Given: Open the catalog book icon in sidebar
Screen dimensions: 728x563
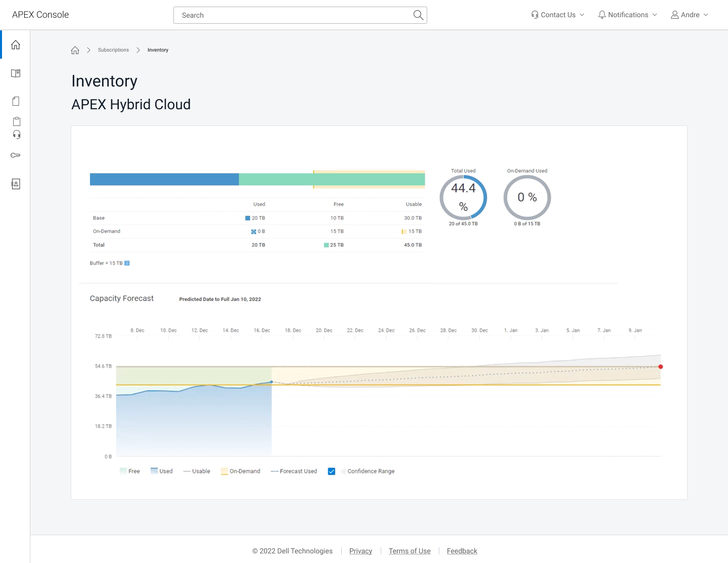Looking at the screenshot, I should (x=16, y=73).
